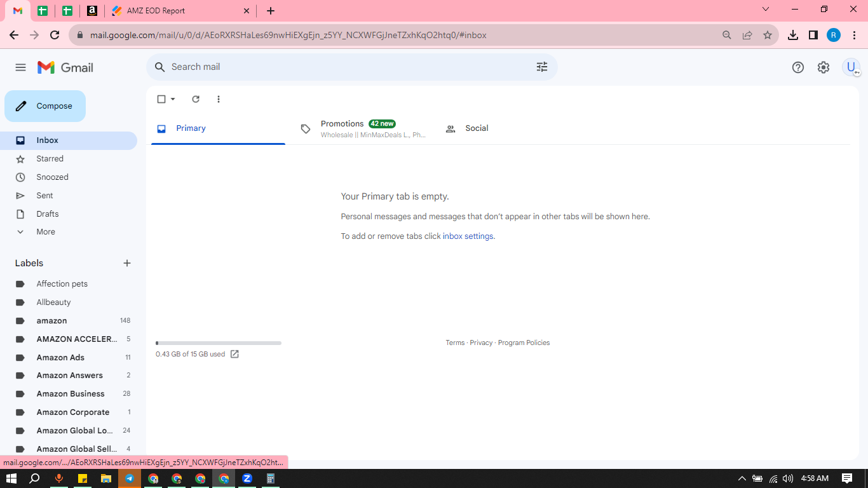Open the amazon label with 148 messages
Screen dimensions: 868x488
tap(69, 321)
